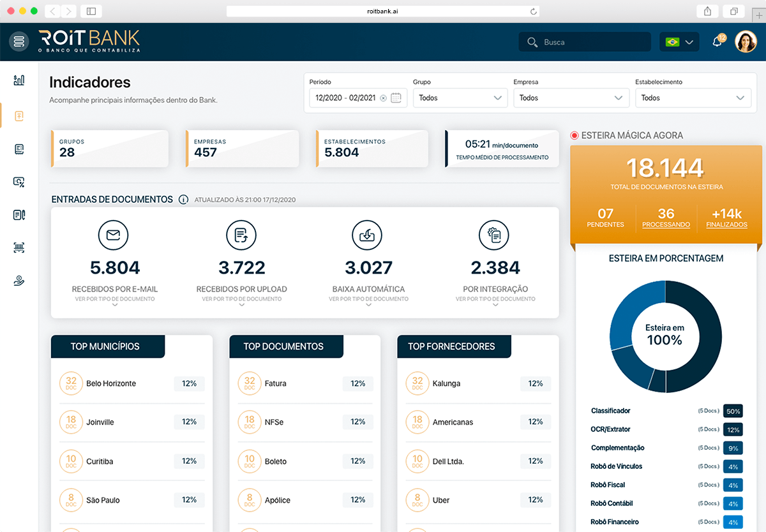This screenshot has width=766, height=532.
Task: Click the calendar icon in the Período field
Action: 396,98
